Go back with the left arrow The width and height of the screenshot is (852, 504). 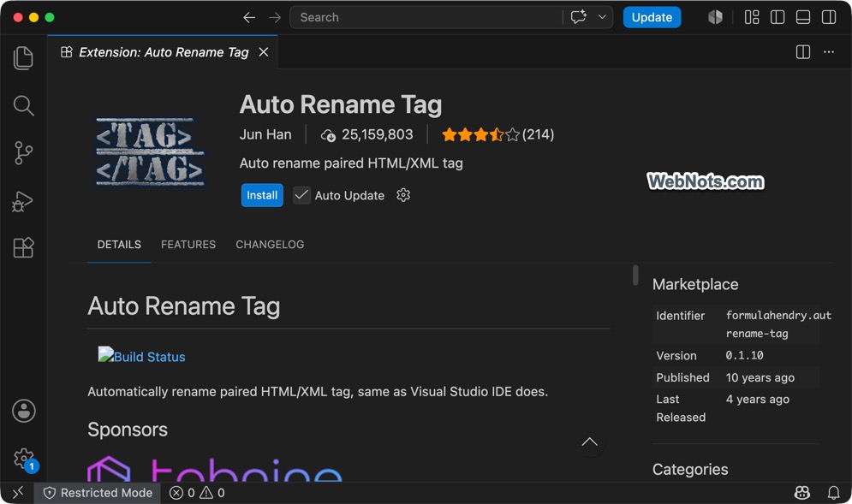coord(249,17)
